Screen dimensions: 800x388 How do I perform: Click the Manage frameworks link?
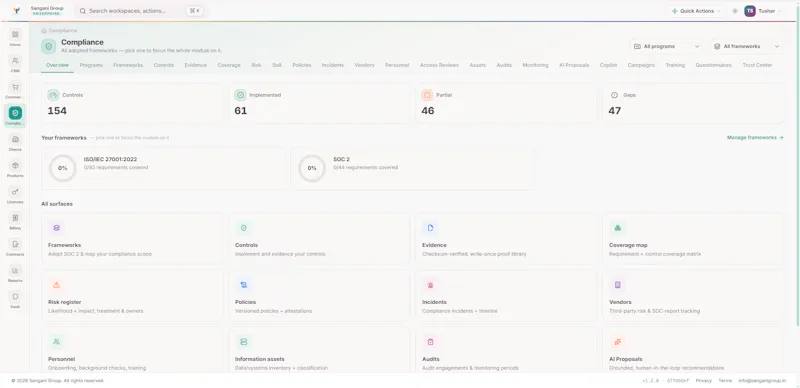(x=755, y=137)
